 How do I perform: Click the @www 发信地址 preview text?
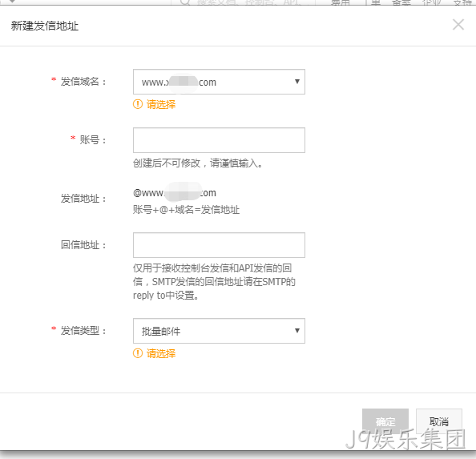pyautogui.click(x=175, y=192)
